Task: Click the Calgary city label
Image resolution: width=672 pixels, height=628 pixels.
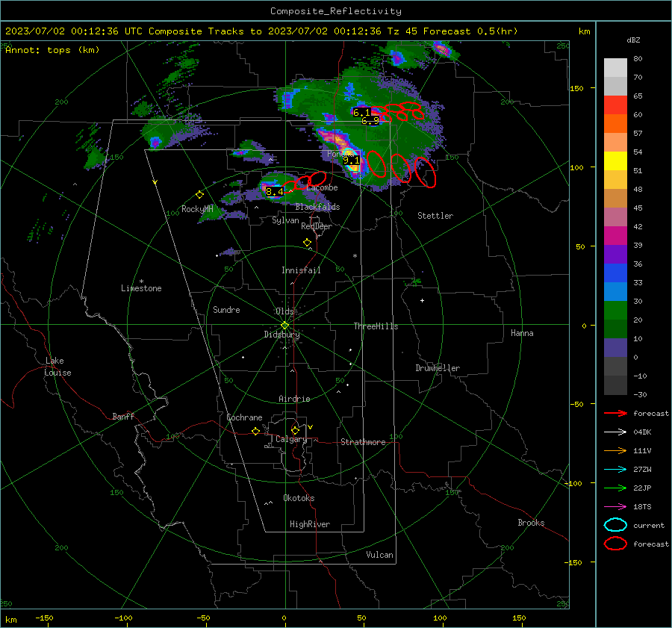Action: (x=291, y=439)
